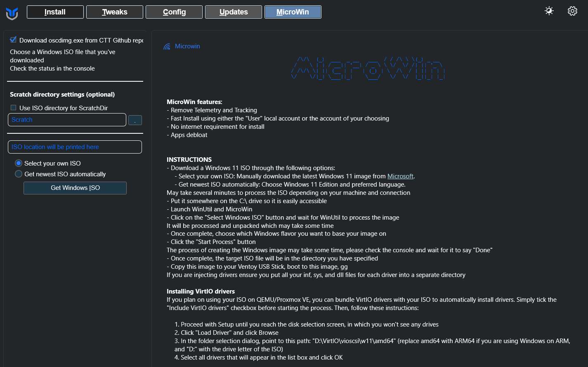
Task: Select the Updates tab
Action: click(234, 12)
